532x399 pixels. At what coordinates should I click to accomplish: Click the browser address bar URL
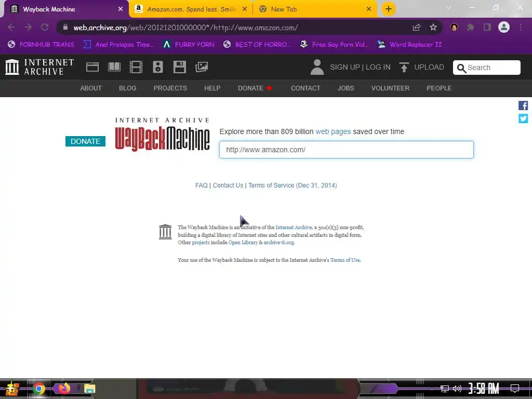(185, 28)
